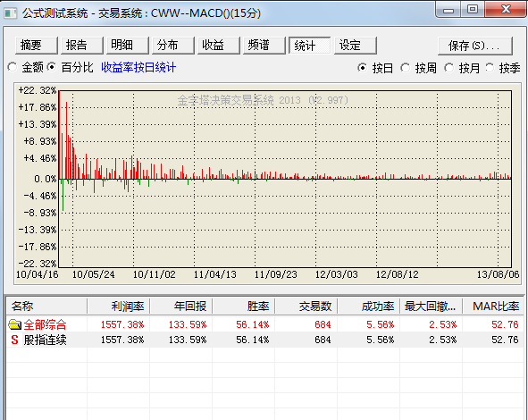528x420 pixels.
Task: Click the red S icon beside 股指连续
Action: coord(14,340)
